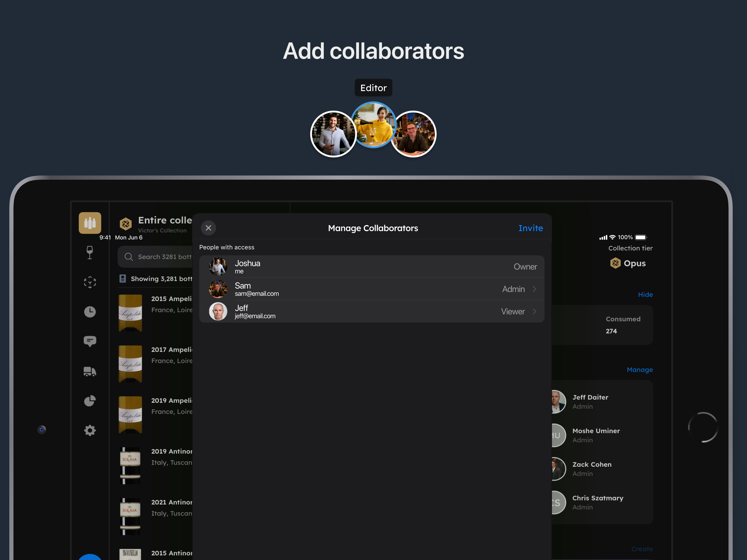Select the Opus collection tier label
Viewport: 747px width, 560px height.
click(x=635, y=263)
